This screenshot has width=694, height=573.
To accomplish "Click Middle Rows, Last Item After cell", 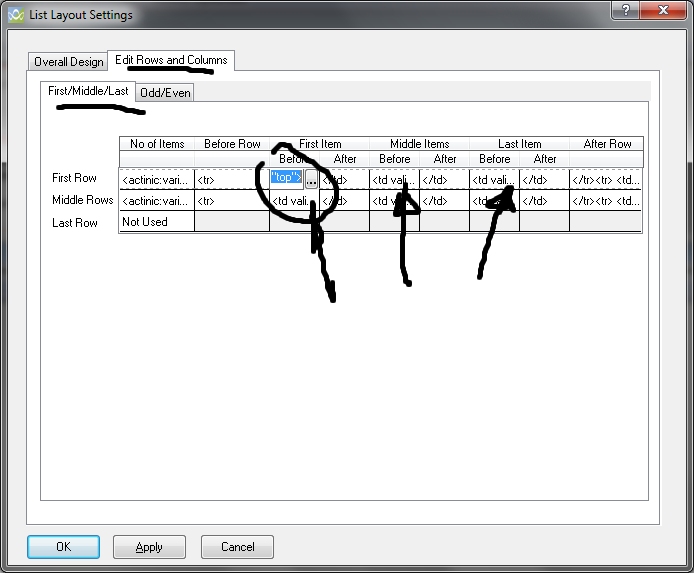I will [x=544, y=201].
